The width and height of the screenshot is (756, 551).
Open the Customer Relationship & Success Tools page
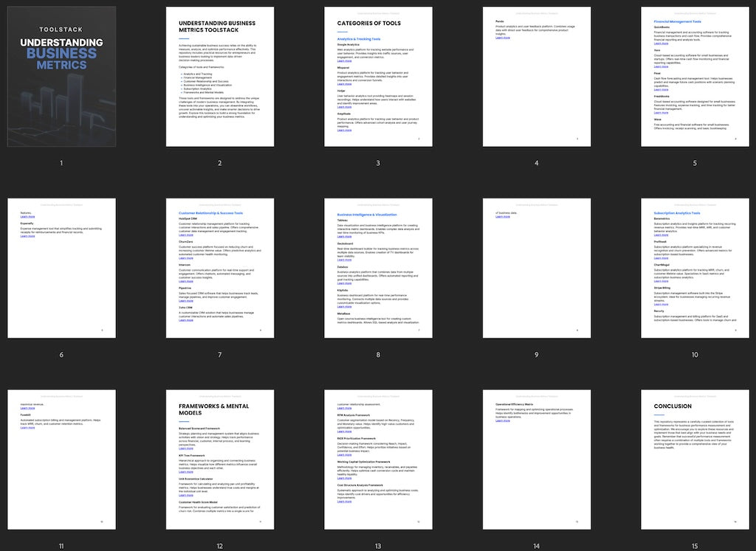[x=219, y=268]
